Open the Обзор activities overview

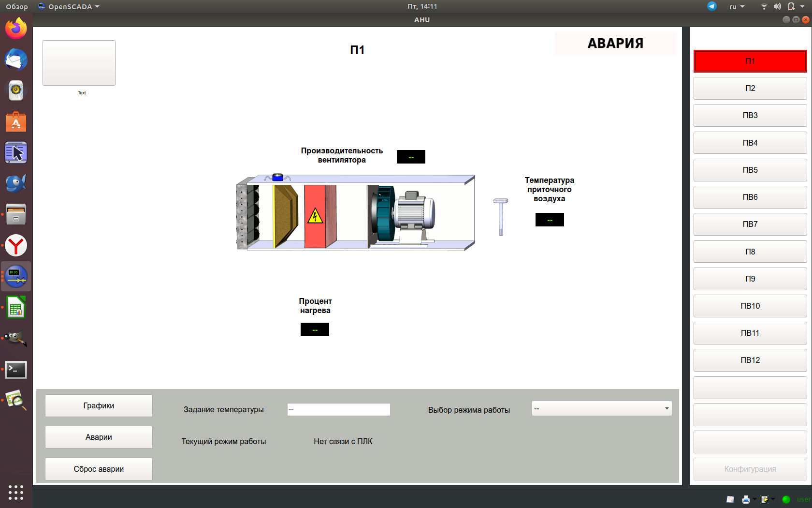coord(17,7)
